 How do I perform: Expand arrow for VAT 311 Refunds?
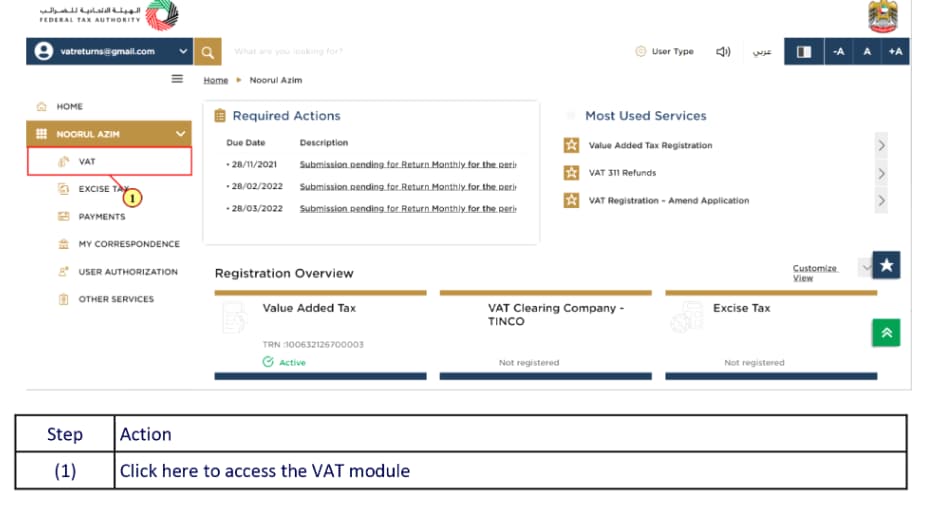tap(881, 173)
